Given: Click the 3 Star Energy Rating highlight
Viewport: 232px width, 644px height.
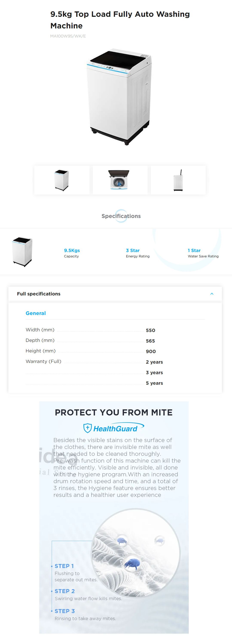Looking at the screenshot, I should [137, 253].
